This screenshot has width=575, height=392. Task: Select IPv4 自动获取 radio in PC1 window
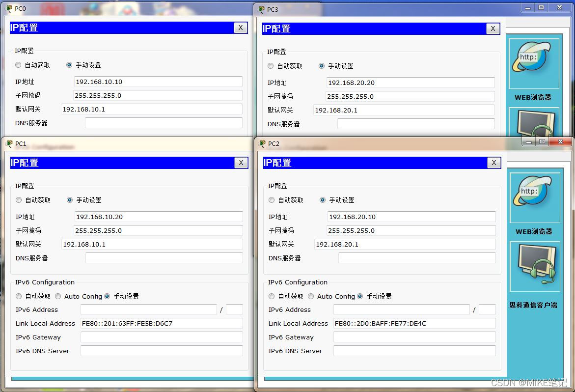pyautogui.click(x=19, y=200)
